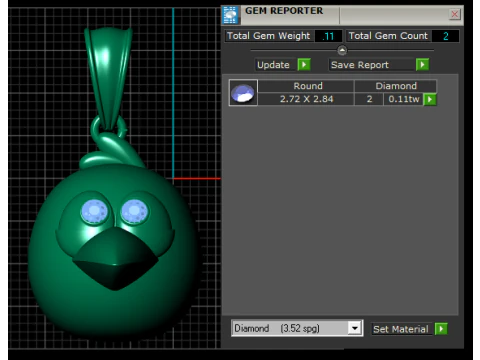Click the Diamond type cell in gem row
This screenshot has height=360, width=480.
point(395,86)
